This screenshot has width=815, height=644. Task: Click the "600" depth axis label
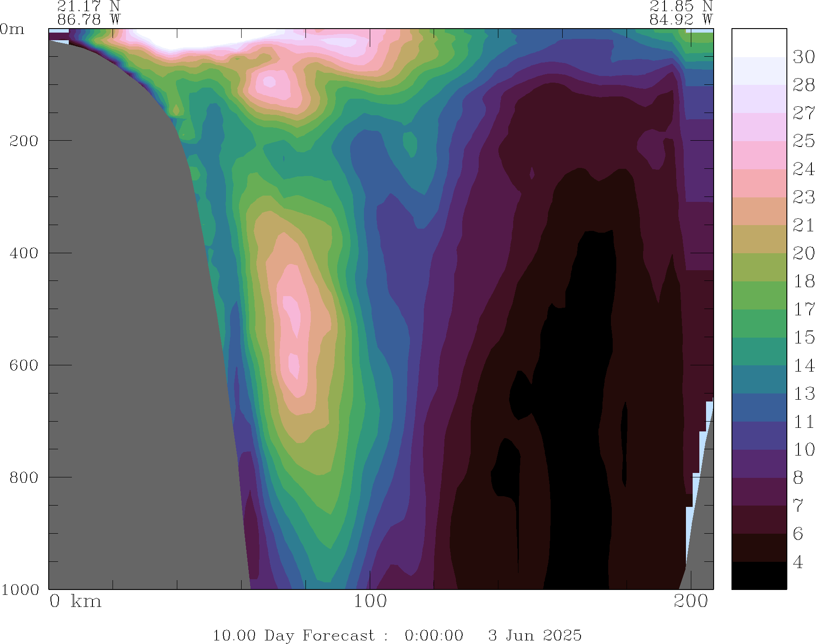tap(24, 365)
